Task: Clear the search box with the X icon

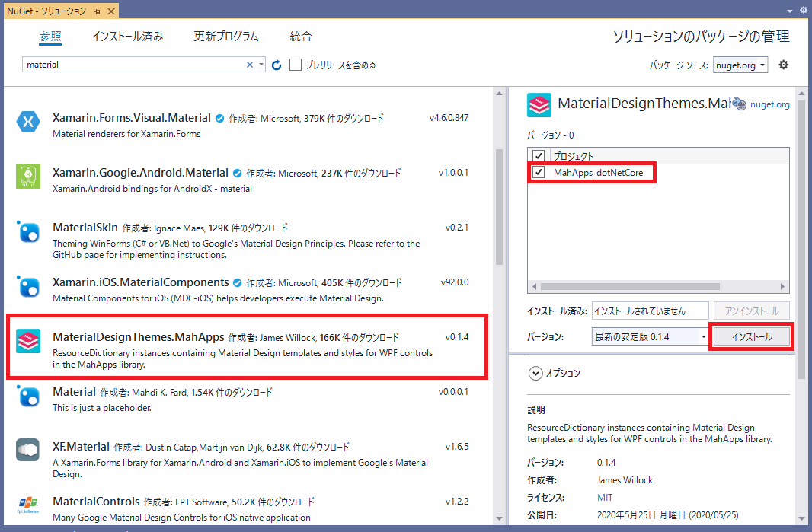Action: click(x=250, y=65)
